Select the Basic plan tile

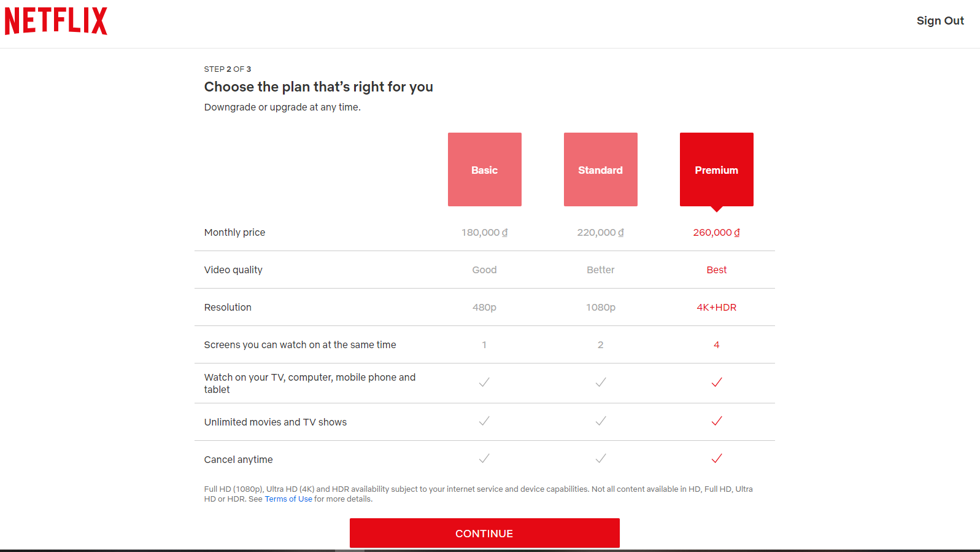[484, 169]
